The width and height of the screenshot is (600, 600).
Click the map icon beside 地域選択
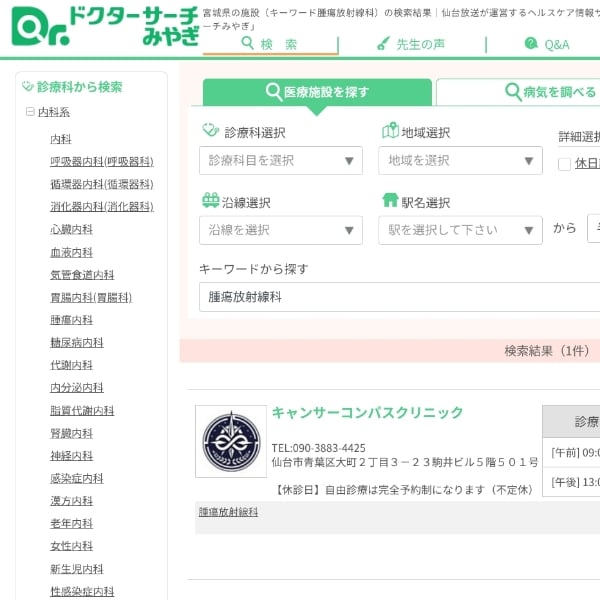point(390,132)
